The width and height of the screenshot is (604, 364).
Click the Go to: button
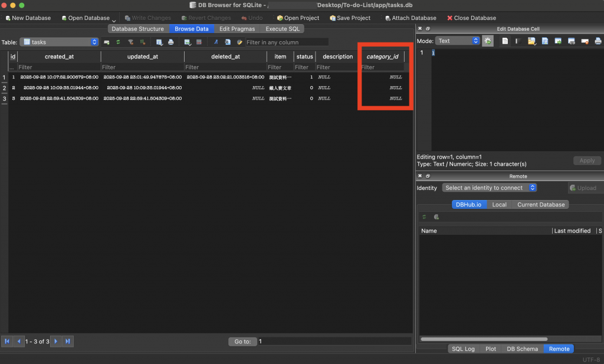pyautogui.click(x=242, y=341)
